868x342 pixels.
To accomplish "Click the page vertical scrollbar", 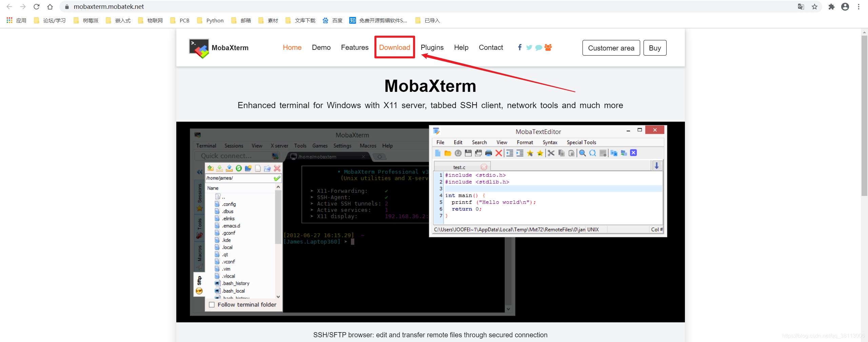I will 864,115.
